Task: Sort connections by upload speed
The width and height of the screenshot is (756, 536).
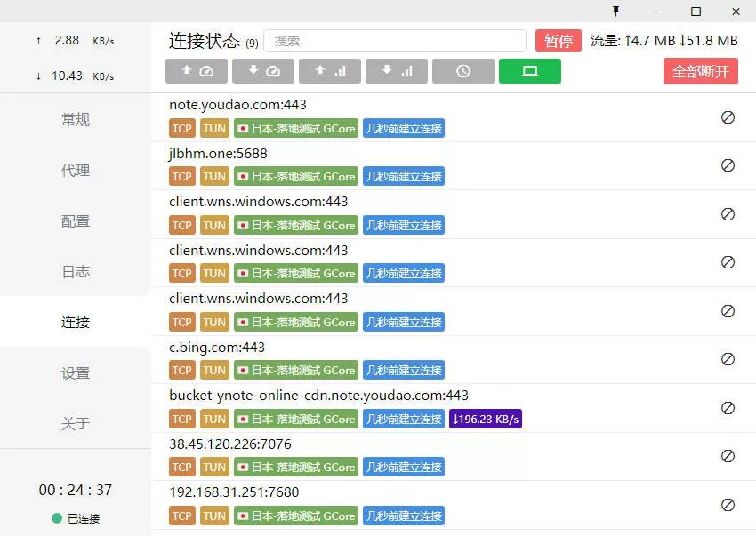Action: pyautogui.click(x=196, y=71)
